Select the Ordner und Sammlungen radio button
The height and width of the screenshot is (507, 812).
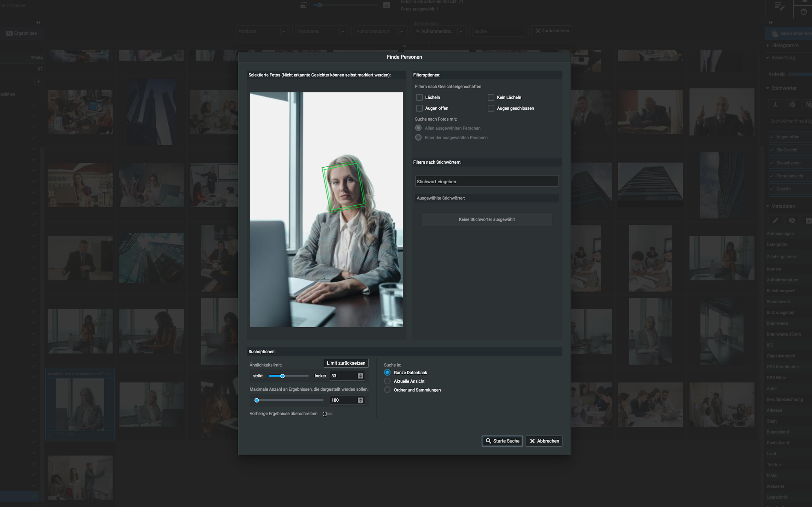(387, 390)
